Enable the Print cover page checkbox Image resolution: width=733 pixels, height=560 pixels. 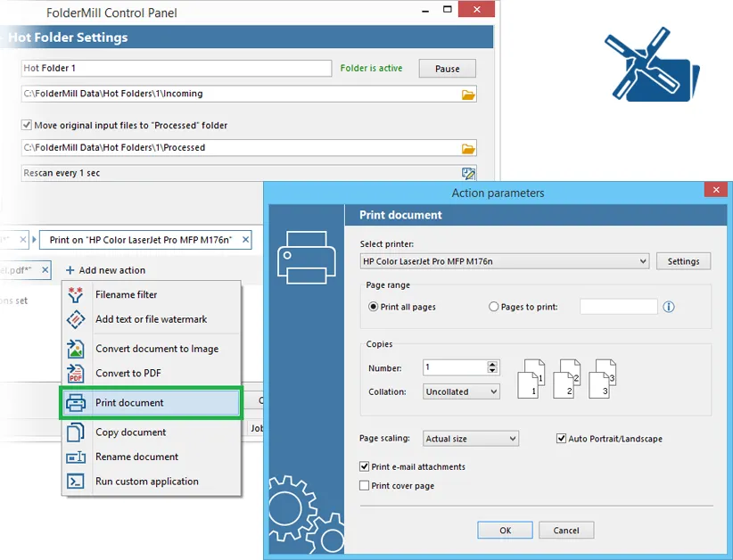(x=364, y=486)
